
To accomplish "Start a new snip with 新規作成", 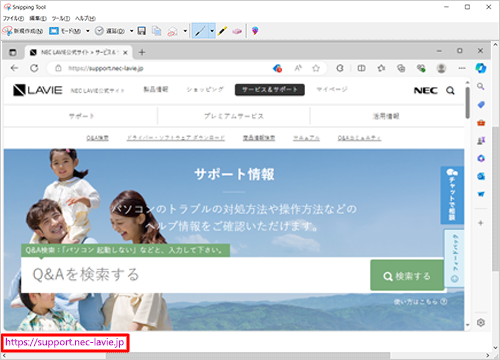I will (x=23, y=31).
